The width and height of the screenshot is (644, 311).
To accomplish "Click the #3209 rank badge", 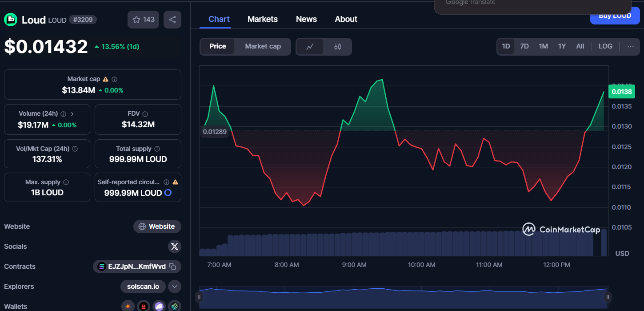I will coord(83,20).
